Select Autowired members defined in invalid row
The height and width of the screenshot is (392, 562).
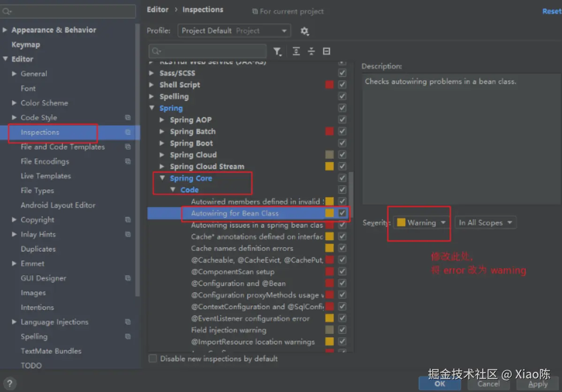point(258,201)
